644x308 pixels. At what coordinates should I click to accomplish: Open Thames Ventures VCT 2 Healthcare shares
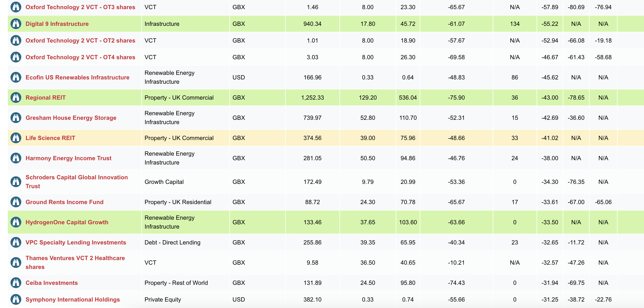(x=75, y=262)
